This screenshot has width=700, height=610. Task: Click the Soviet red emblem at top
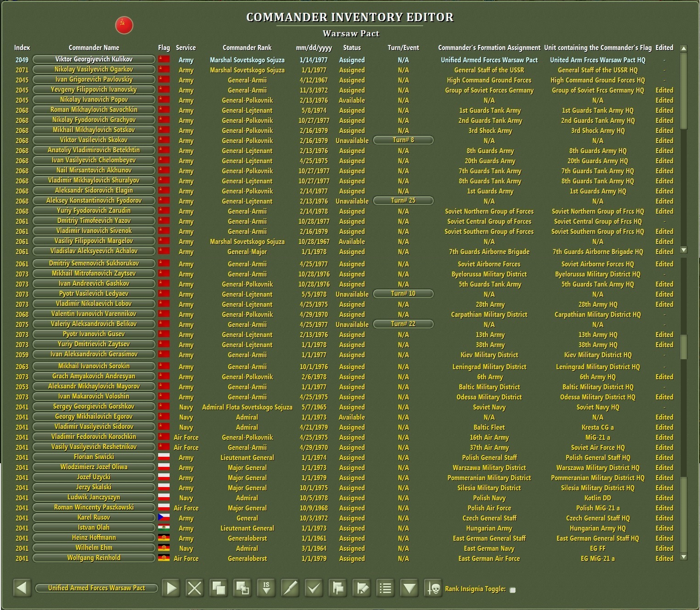pyautogui.click(x=124, y=25)
